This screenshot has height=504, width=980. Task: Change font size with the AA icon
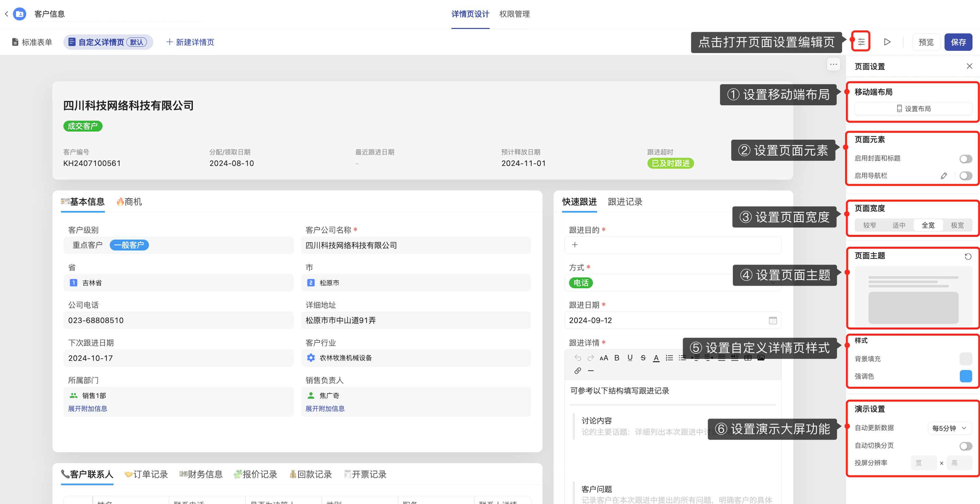[x=604, y=358]
